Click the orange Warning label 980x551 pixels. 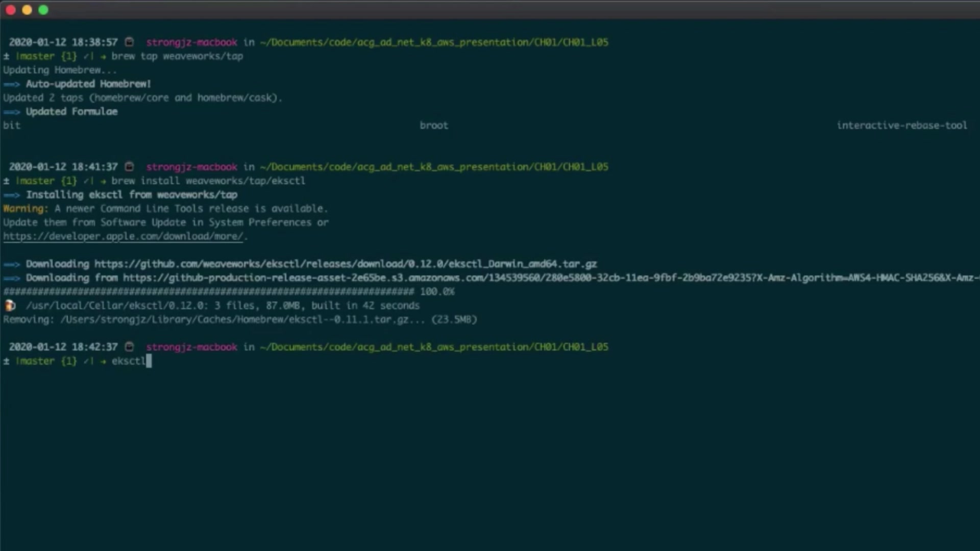25,209
